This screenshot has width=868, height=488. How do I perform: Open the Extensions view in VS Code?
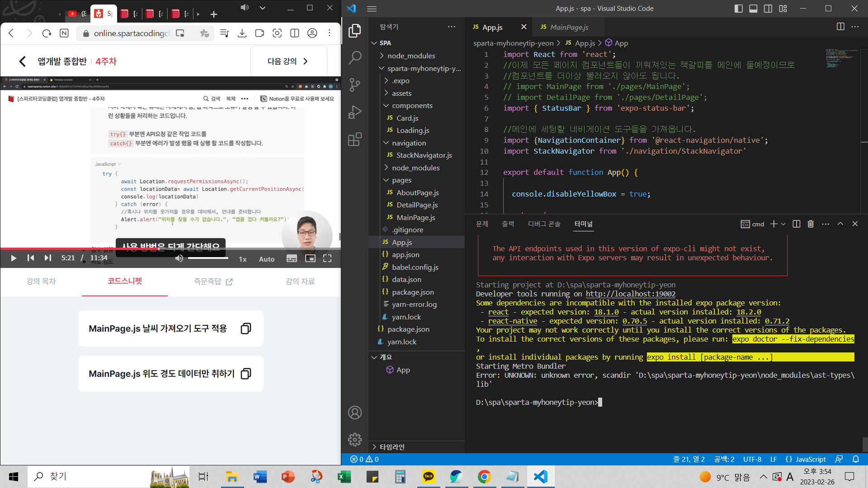tap(355, 139)
